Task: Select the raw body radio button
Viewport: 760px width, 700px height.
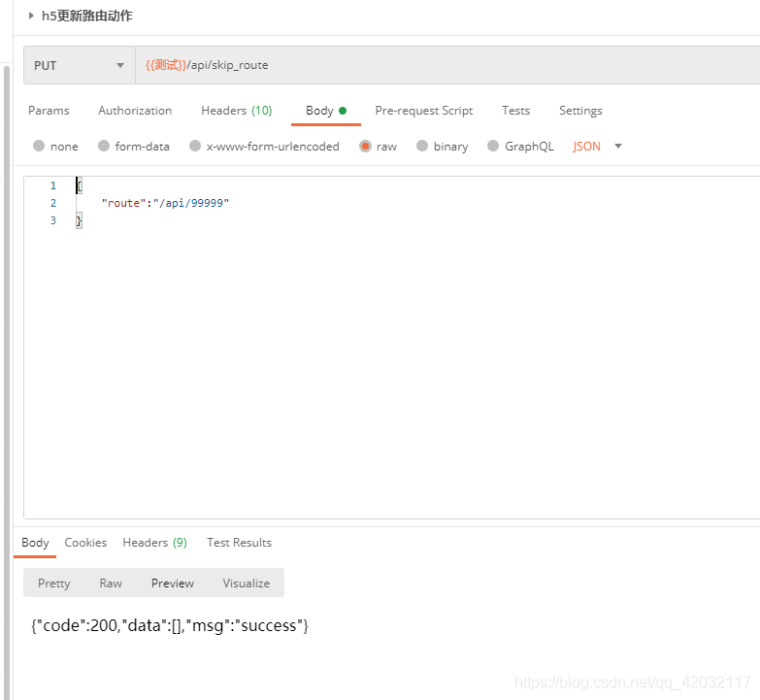Action: (x=365, y=146)
